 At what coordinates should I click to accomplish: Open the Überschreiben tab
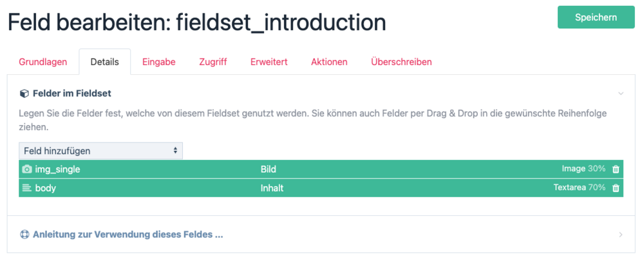pos(401,62)
